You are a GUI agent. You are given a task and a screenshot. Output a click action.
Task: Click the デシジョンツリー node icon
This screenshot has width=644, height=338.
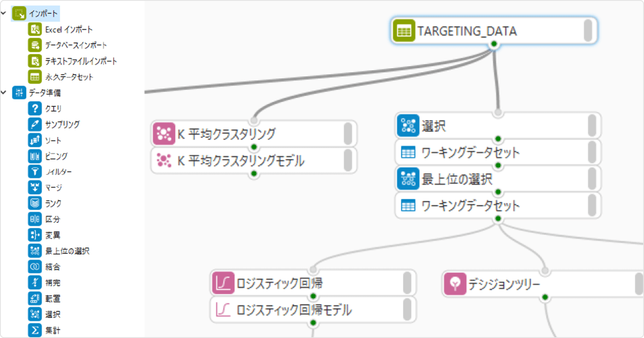pos(455,284)
